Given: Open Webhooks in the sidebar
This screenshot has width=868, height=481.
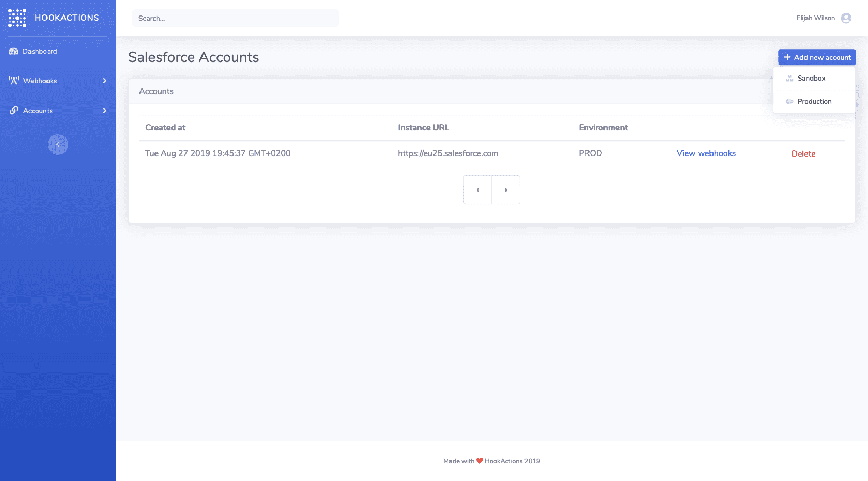Looking at the screenshot, I should coord(58,81).
